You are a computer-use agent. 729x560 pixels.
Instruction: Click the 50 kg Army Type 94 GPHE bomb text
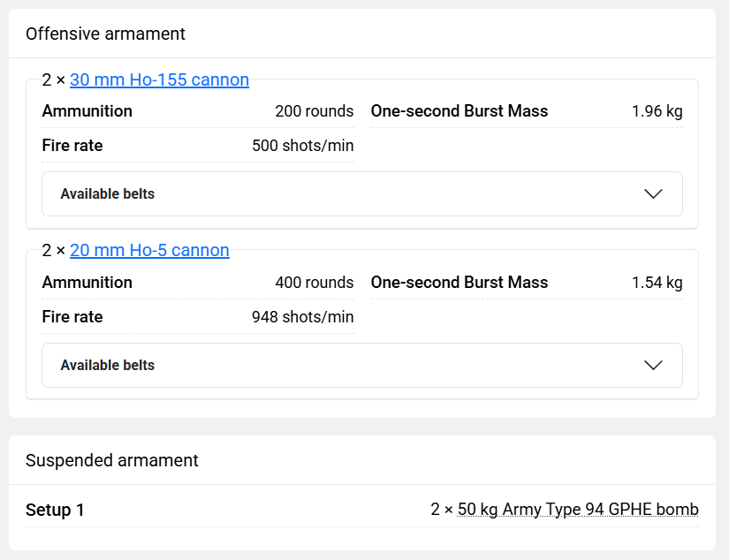578,510
